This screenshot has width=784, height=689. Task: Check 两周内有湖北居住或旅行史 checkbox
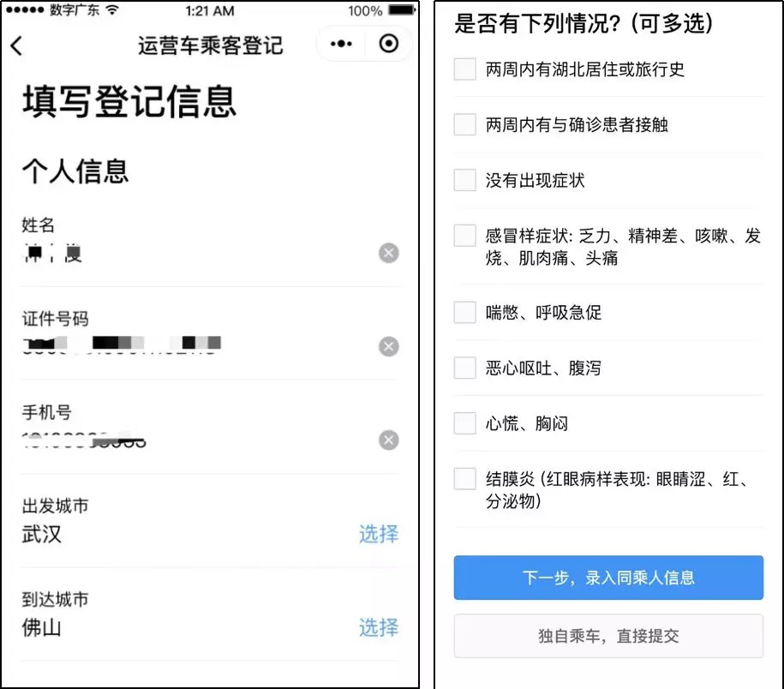[x=464, y=69]
